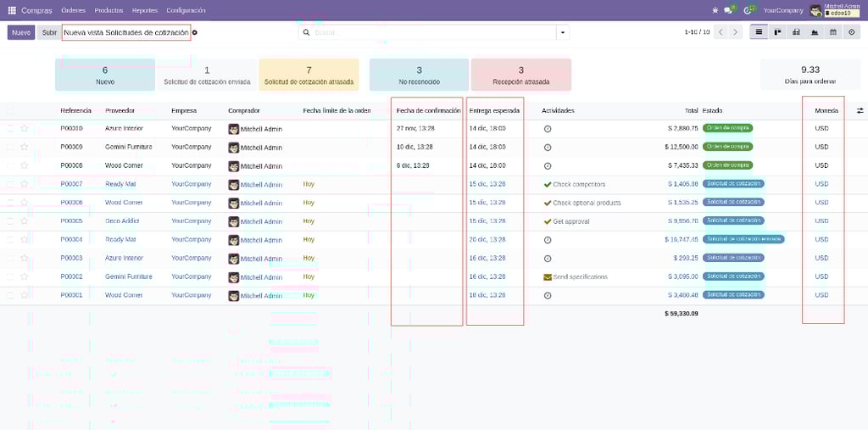Switch to kanban view icon
The height and width of the screenshot is (430, 868).
tap(777, 32)
